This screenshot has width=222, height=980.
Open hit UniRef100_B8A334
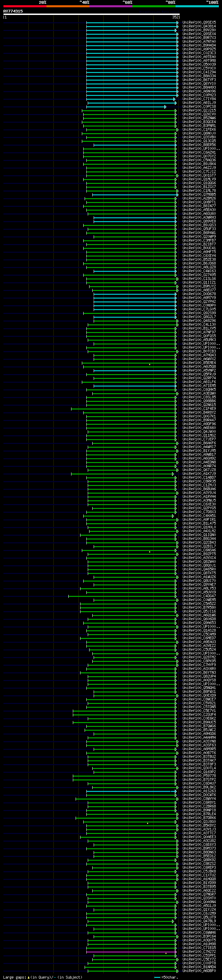click(199, 76)
